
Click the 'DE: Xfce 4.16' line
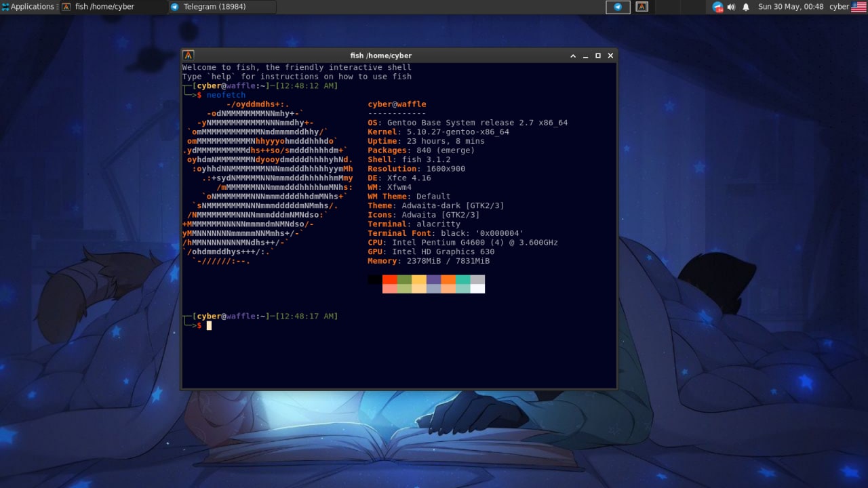(x=399, y=178)
